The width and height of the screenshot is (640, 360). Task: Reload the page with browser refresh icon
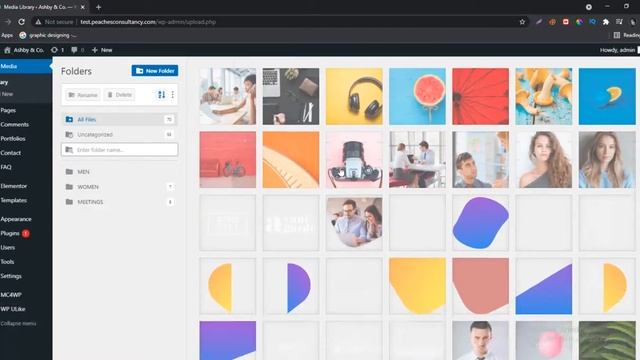(x=22, y=22)
